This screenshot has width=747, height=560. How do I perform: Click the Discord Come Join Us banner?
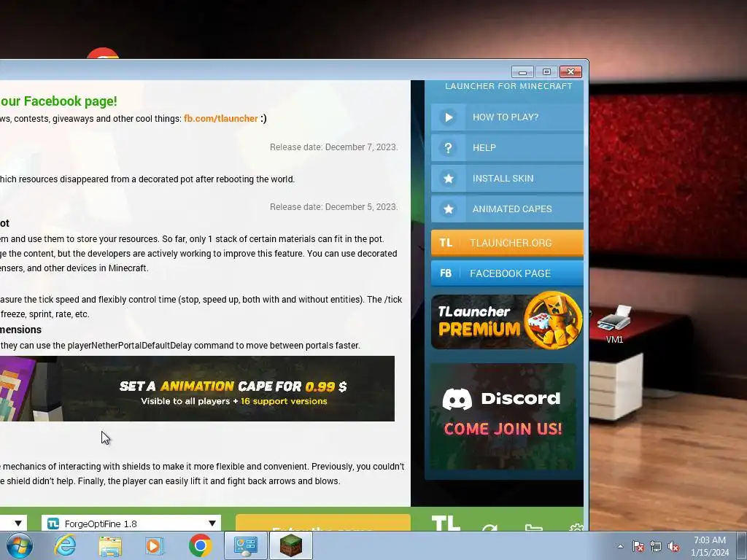[503, 416]
